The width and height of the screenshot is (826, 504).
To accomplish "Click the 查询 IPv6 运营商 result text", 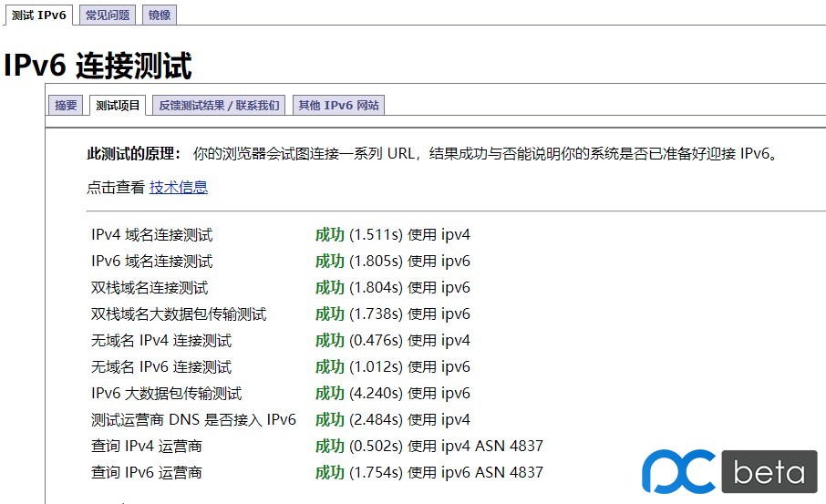I will [x=428, y=473].
